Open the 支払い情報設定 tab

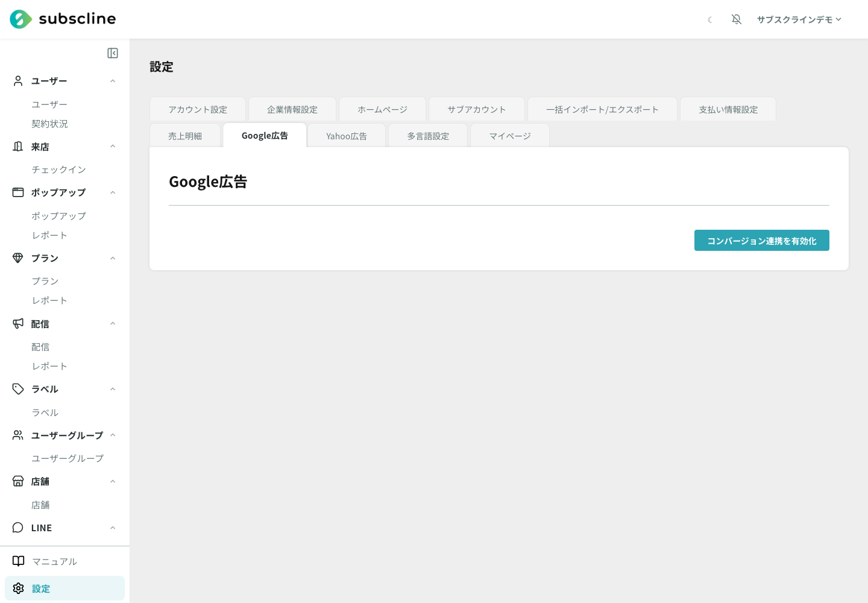pyautogui.click(x=728, y=109)
